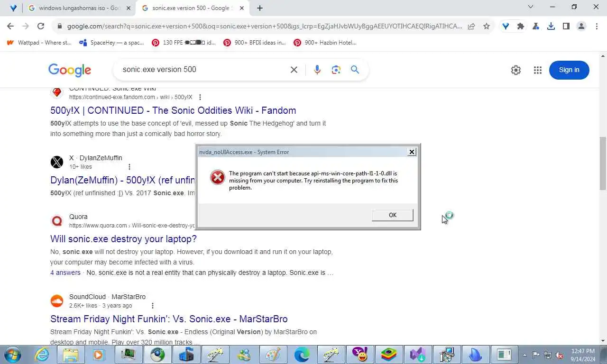Click the muted volume tray icon

click(x=559, y=355)
